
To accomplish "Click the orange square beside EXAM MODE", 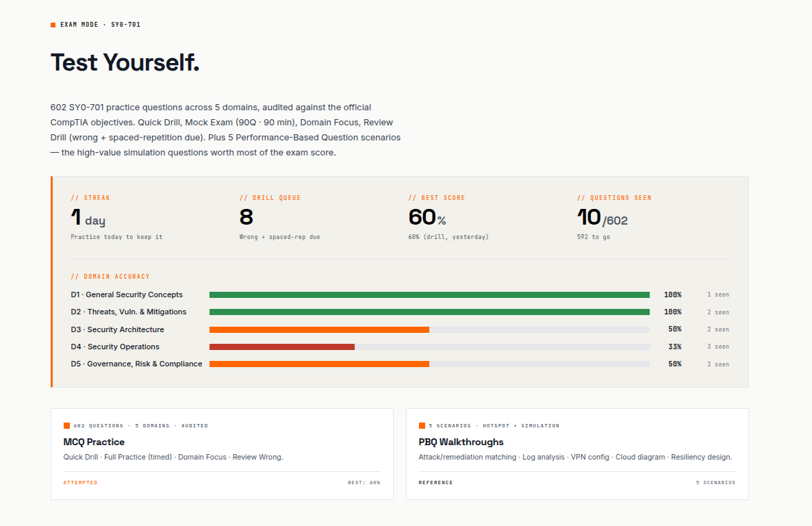I will (53, 25).
